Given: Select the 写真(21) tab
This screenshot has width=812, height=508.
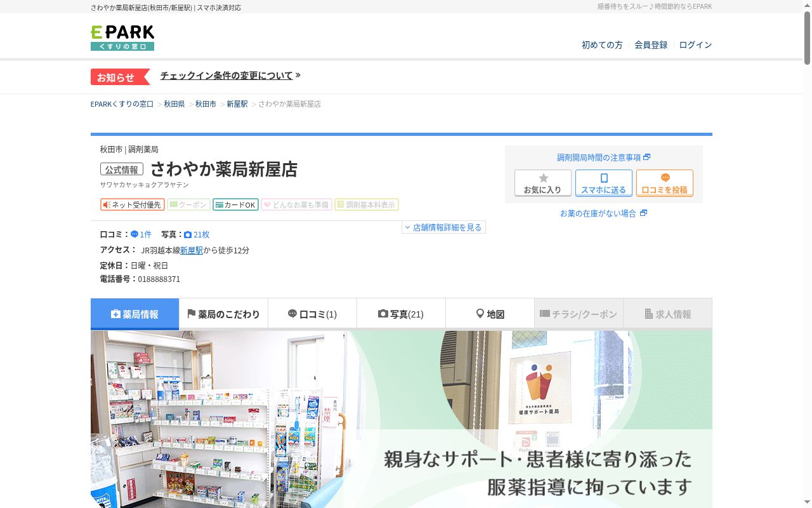Looking at the screenshot, I should click(x=401, y=314).
